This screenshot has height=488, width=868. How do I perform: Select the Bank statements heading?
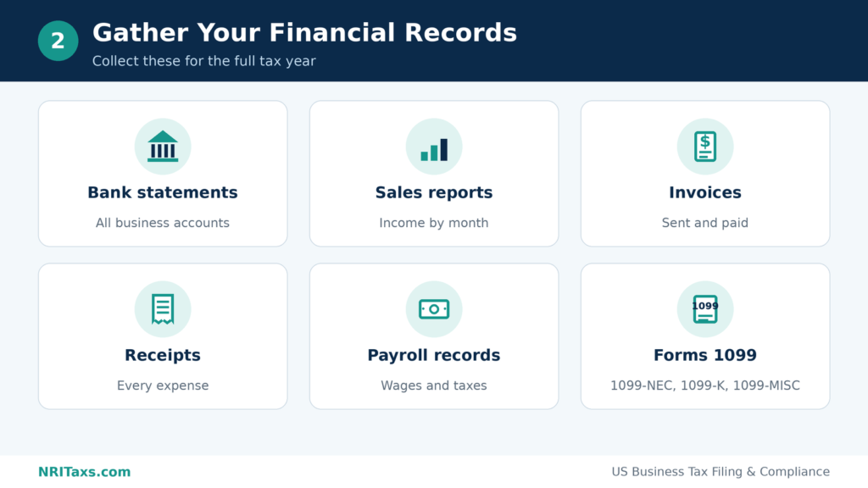coord(163,192)
